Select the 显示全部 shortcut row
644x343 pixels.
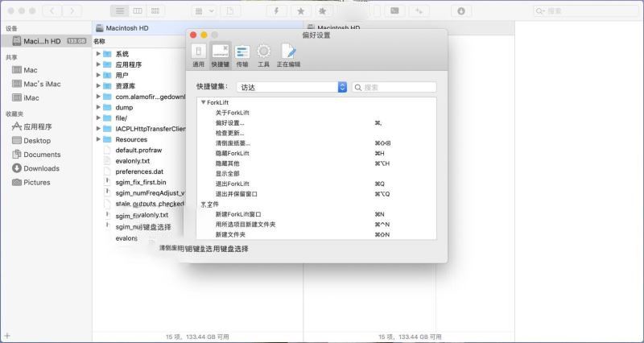pos(316,174)
